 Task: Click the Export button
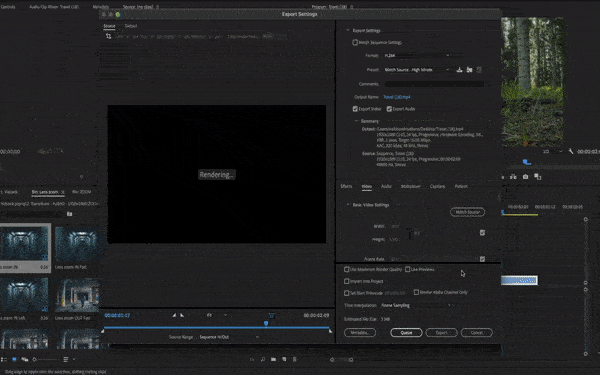pyautogui.click(x=442, y=333)
